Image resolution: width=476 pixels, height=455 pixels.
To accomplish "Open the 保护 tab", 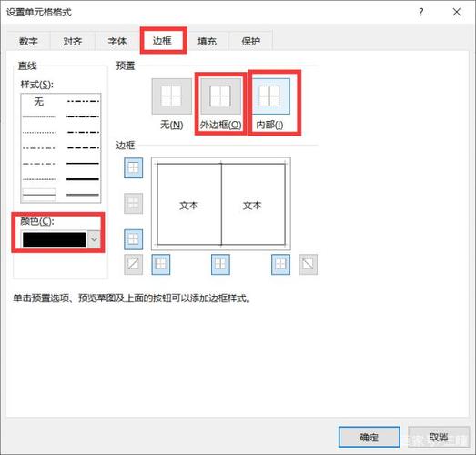I will click(x=251, y=41).
